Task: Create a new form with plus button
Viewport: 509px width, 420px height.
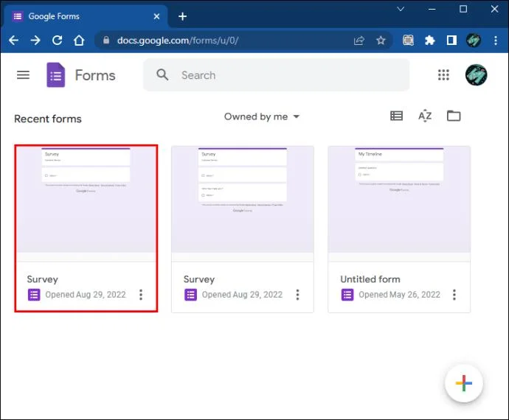Action: tap(463, 383)
